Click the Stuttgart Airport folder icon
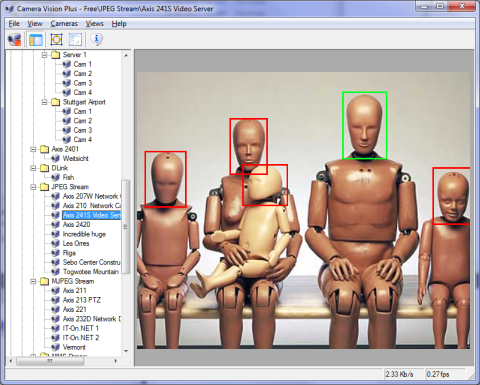Screen dimensions: 480x385 coord(55,102)
